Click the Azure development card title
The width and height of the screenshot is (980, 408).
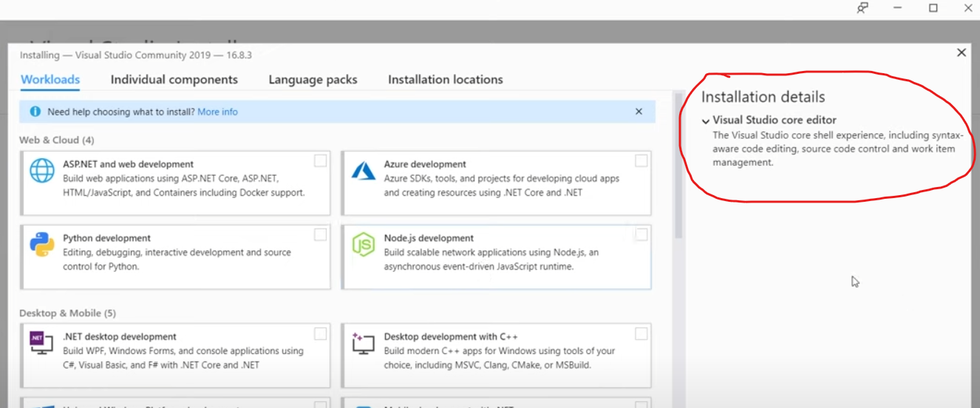pos(425,164)
